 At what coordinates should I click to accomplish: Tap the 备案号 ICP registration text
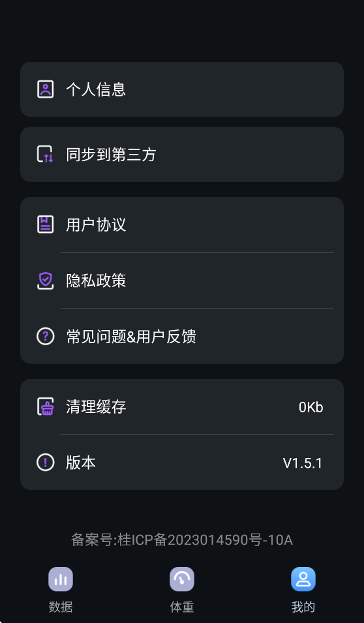pos(182,540)
